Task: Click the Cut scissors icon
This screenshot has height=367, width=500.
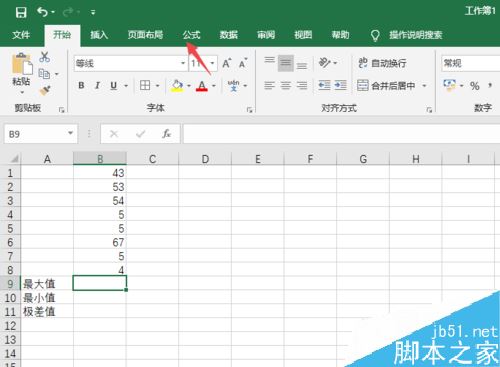Action: pyautogui.click(x=44, y=57)
